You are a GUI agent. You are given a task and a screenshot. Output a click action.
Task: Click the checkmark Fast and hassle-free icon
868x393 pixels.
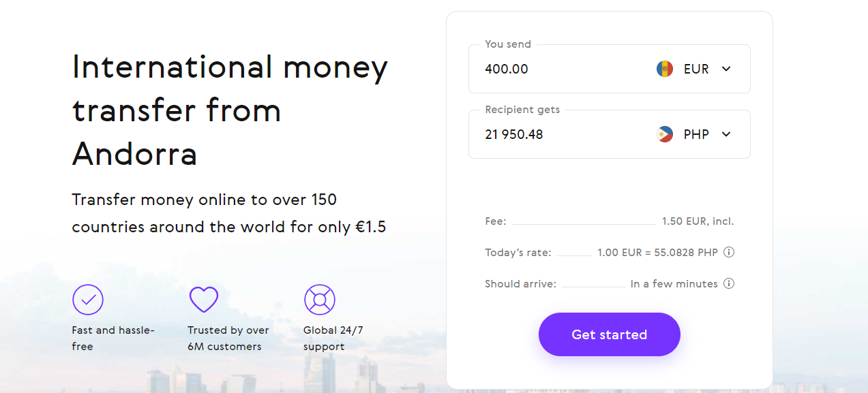click(88, 299)
